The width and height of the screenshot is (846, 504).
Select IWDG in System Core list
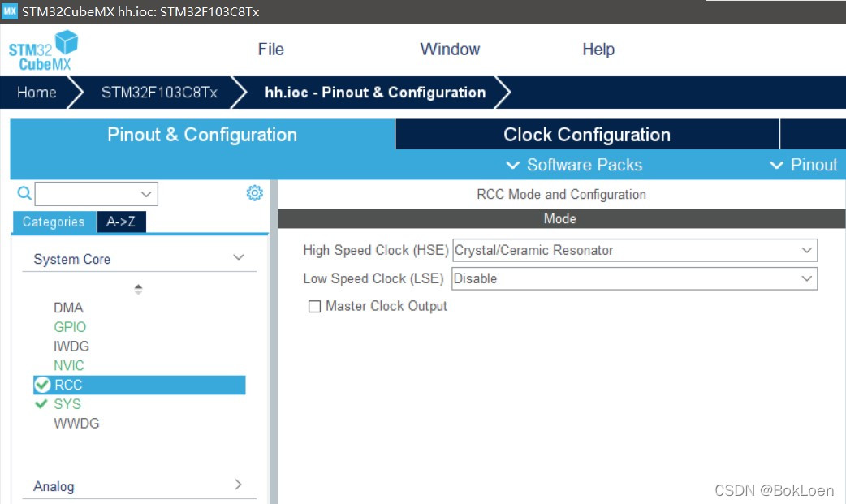[x=71, y=346]
